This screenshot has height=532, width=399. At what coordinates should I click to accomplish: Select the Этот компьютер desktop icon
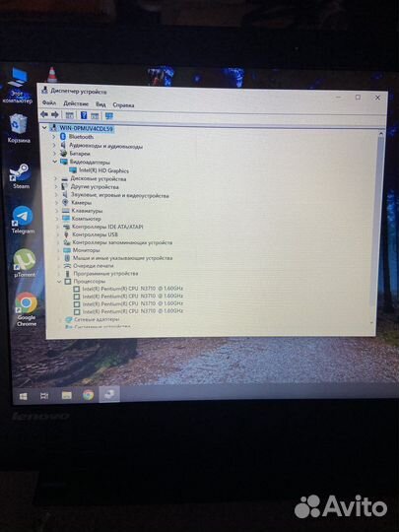[18, 86]
